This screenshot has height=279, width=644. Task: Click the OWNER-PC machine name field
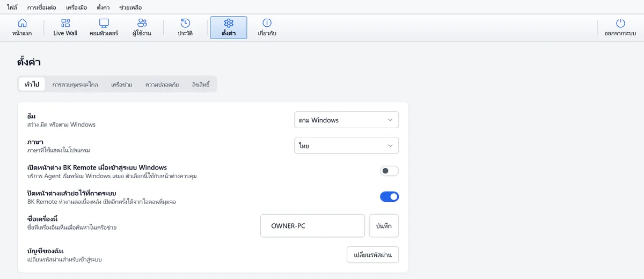tap(312, 226)
